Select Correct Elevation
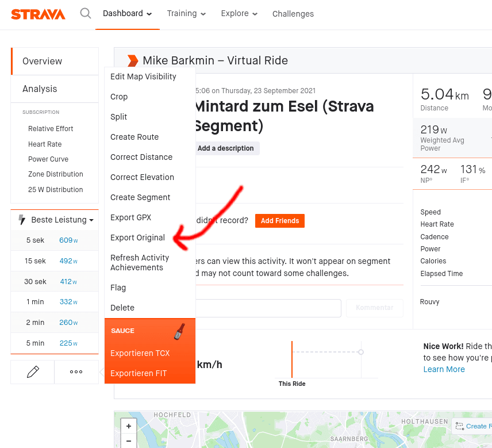The height and width of the screenshot is (448, 492). (x=142, y=177)
